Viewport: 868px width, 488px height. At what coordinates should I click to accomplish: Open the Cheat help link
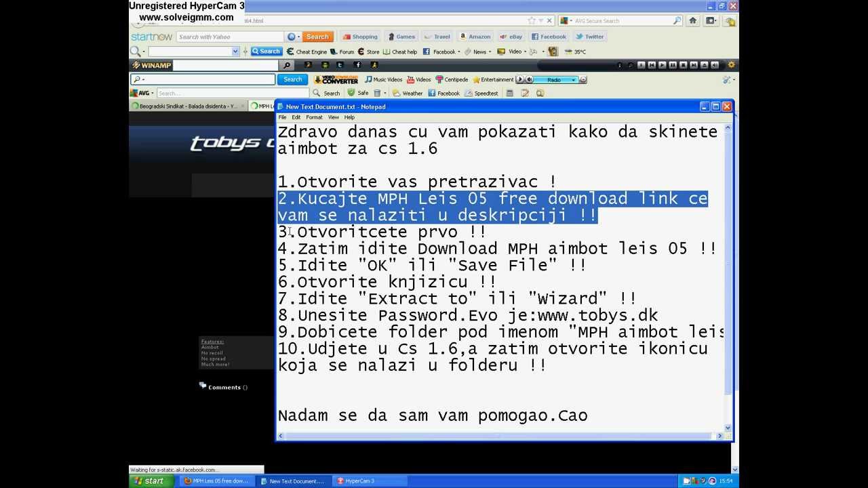pos(400,52)
